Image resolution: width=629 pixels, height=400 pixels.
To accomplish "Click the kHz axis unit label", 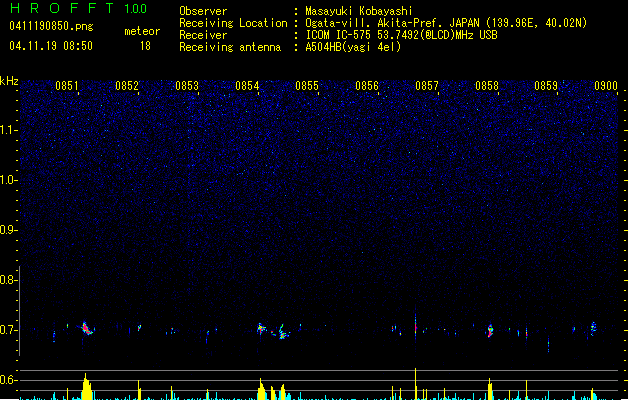I will point(9,81).
